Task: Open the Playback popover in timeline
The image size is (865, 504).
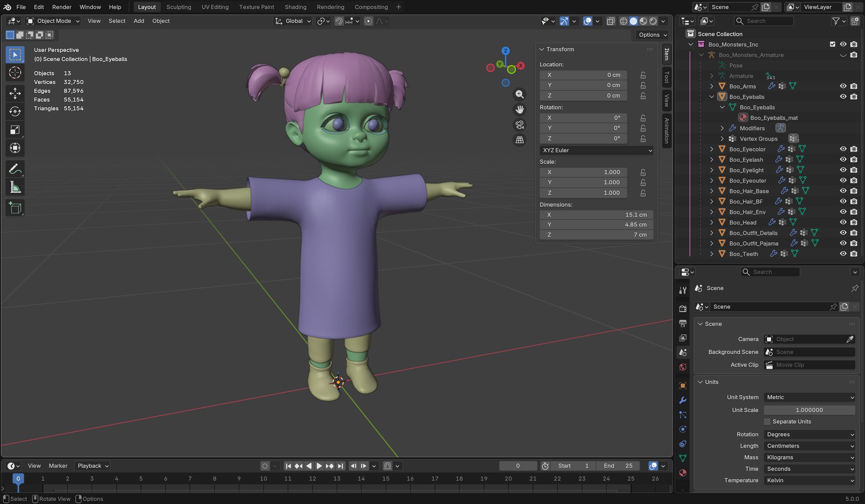Action: 93,466
